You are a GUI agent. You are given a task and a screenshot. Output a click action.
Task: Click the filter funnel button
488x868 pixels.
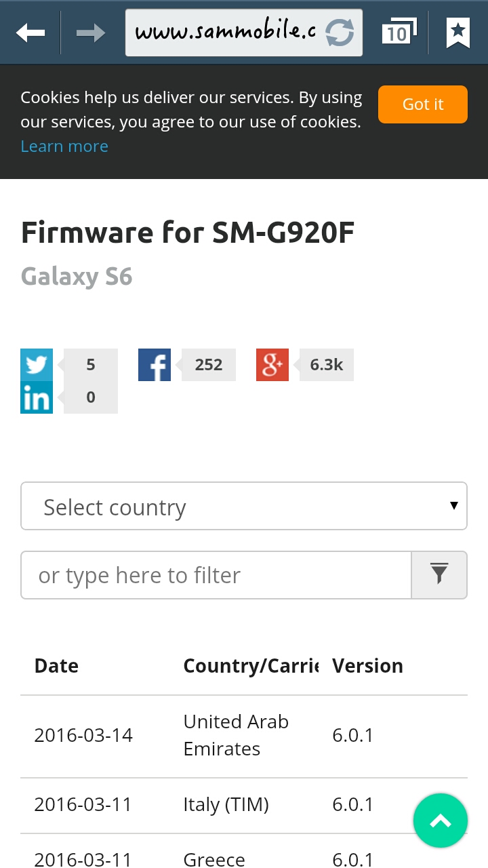point(439,575)
